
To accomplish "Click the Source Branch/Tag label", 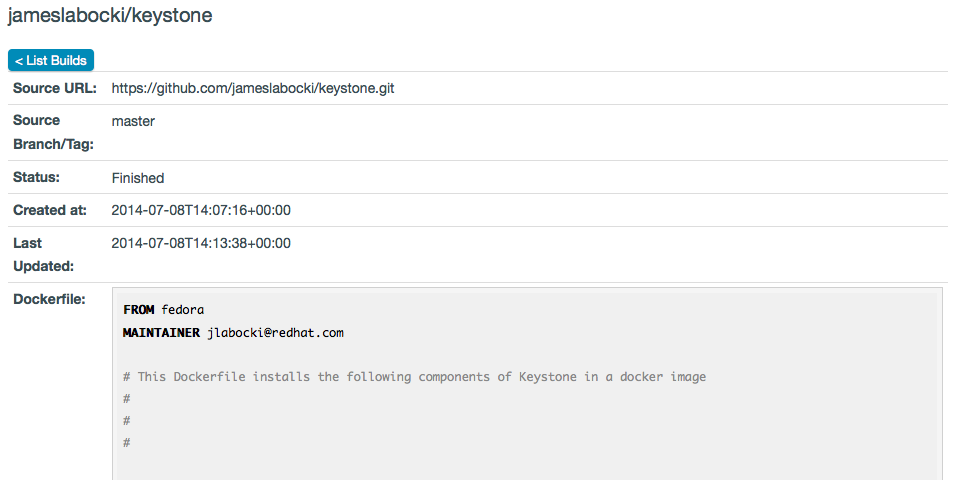I will 53,132.
